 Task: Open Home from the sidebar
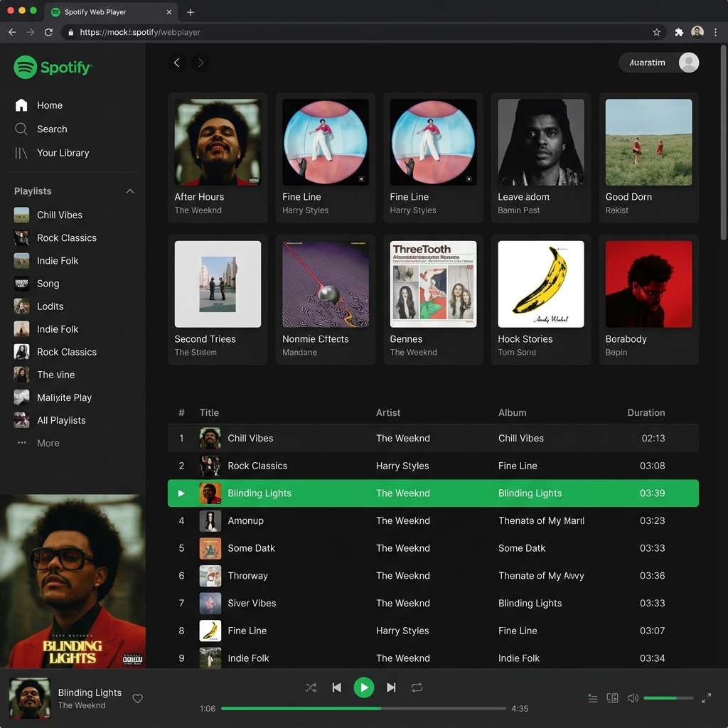coord(39,105)
